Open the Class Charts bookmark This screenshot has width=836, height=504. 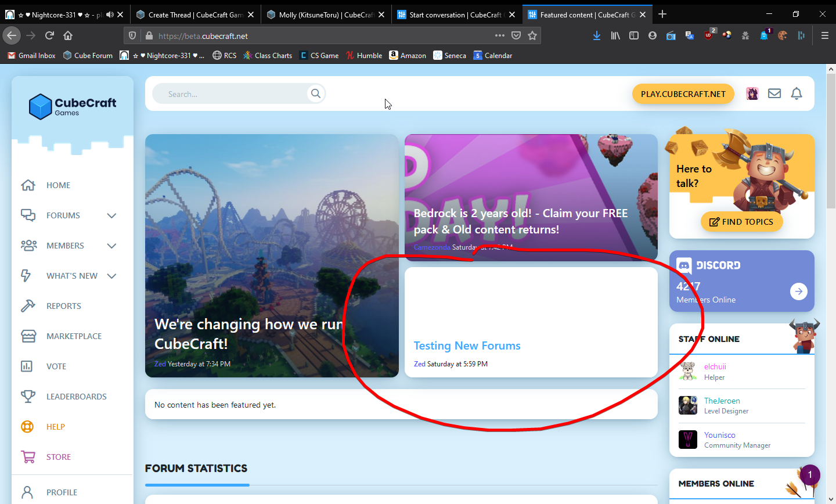click(268, 55)
